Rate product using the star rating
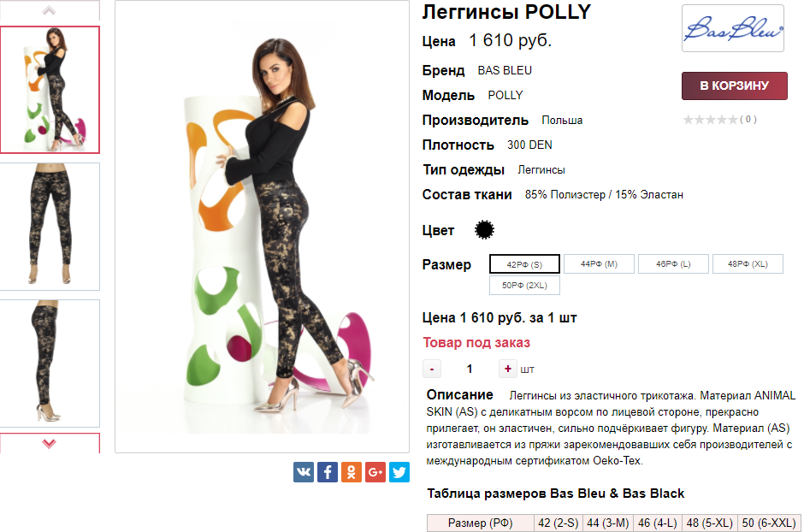 pos(710,120)
